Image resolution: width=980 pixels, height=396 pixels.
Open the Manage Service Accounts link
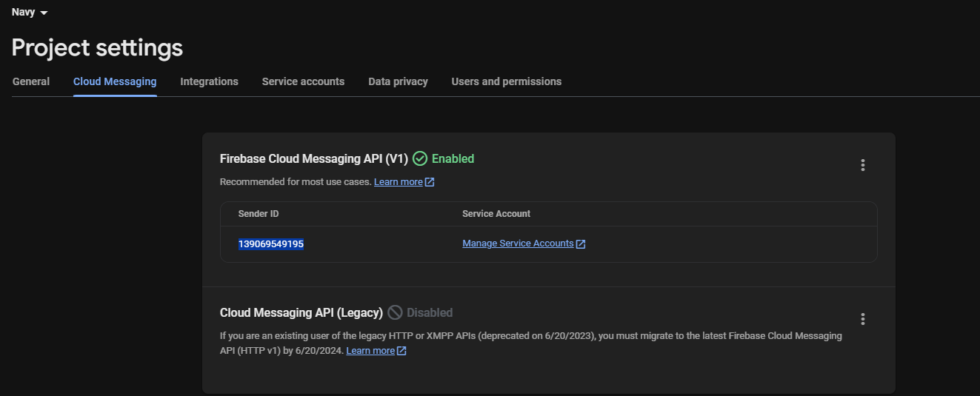point(518,244)
